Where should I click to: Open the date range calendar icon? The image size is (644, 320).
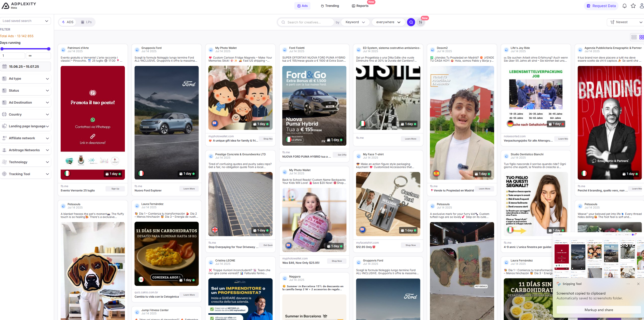(5, 66)
